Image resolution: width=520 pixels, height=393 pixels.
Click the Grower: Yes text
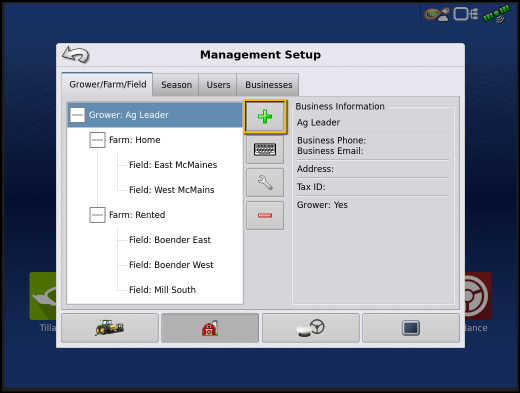point(322,205)
